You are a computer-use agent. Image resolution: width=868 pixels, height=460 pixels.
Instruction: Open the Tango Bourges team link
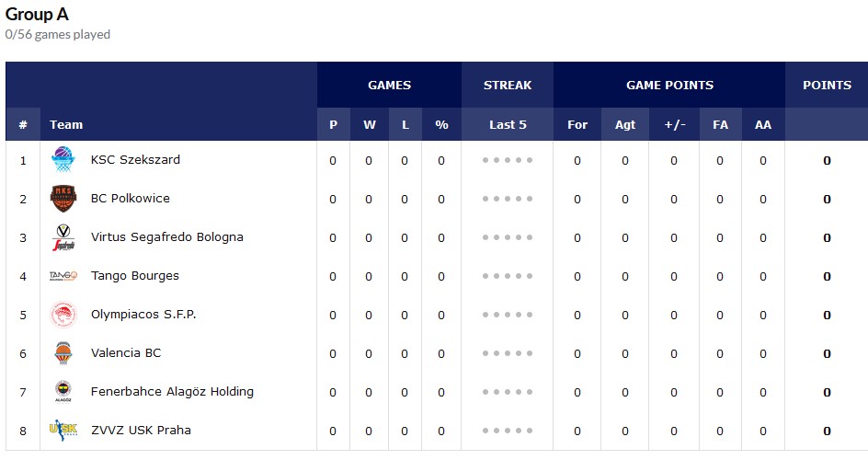pos(135,276)
